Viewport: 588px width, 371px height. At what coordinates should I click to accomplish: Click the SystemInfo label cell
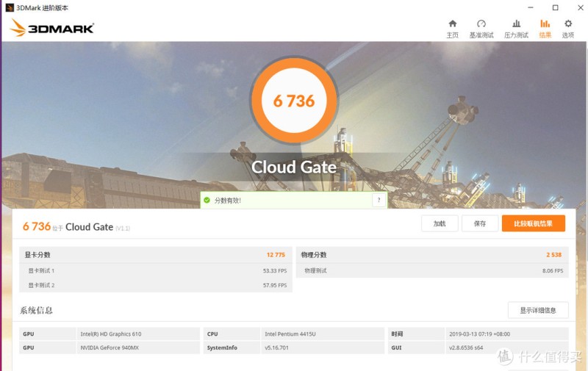(232, 347)
